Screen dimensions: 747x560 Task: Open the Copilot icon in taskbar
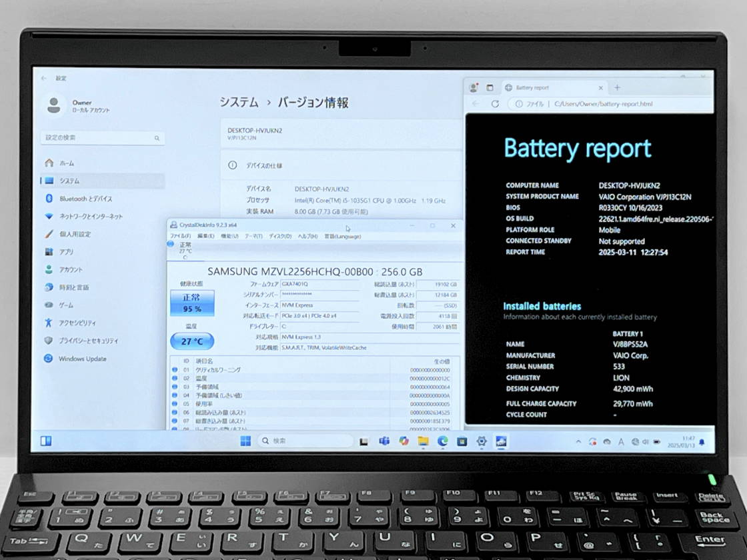pyautogui.click(x=404, y=441)
